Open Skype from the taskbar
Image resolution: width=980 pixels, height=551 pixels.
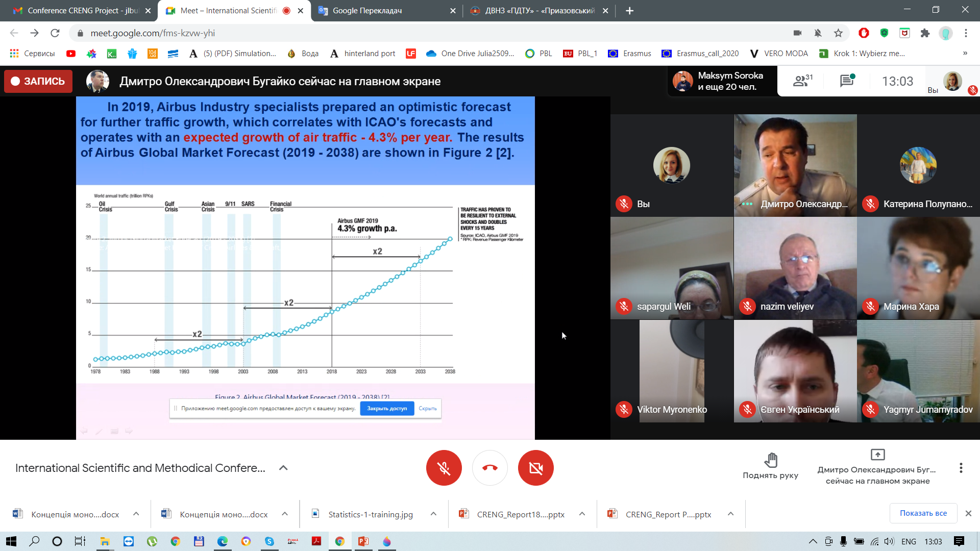click(269, 541)
